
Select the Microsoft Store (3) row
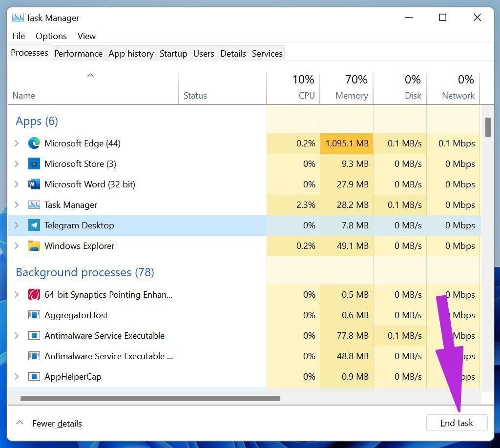pyautogui.click(x=244, y=164)
